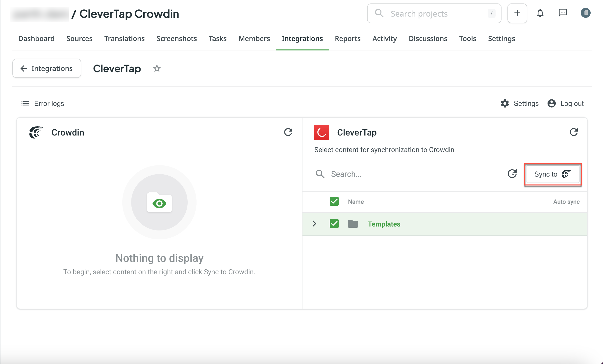Click the plus create button in header
The width and height of the screenshot is (603, 364).
[517, 13]
